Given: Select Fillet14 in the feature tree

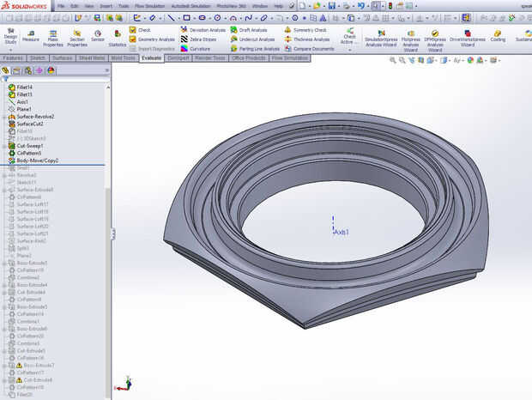Looking at the screenshot, I should [24, 88].
